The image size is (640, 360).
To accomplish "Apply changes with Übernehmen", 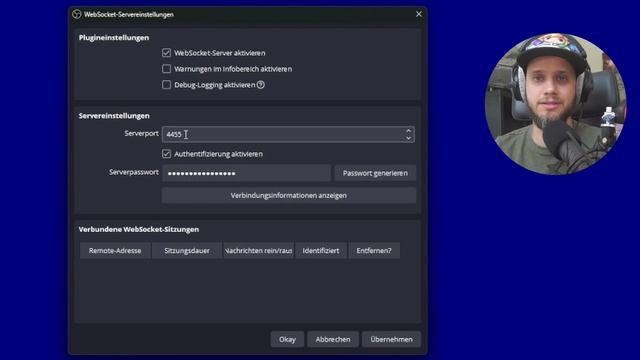I will 391,339.
